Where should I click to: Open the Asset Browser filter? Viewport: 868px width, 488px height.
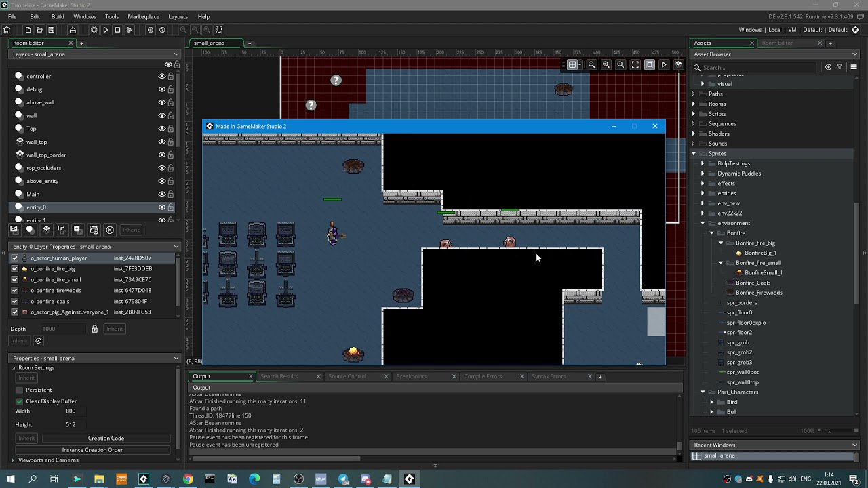(840, 67)
